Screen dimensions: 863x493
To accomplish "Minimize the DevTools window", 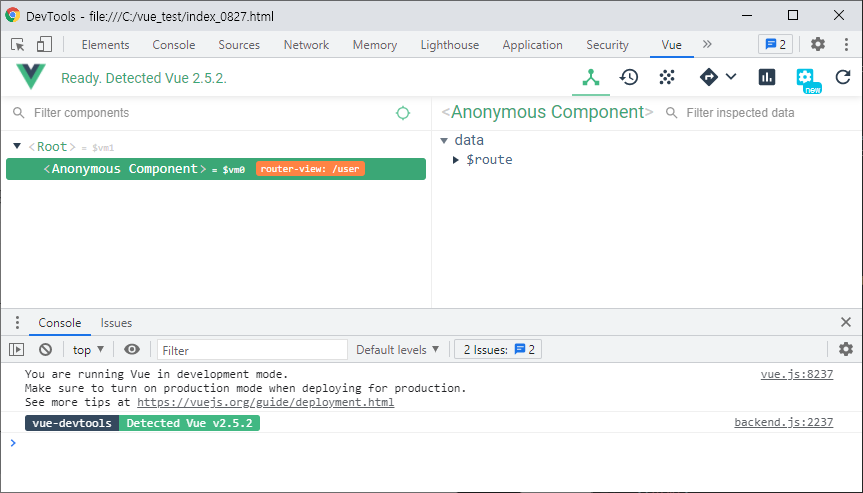I will coord(746,15).
